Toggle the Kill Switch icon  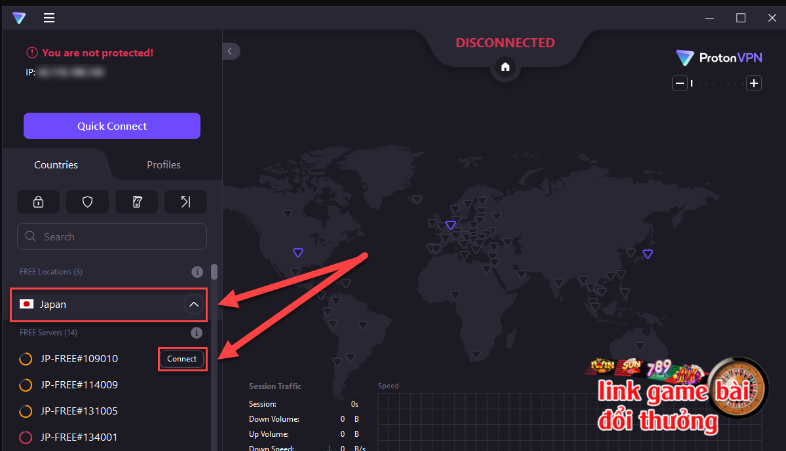tap(136, 202)
